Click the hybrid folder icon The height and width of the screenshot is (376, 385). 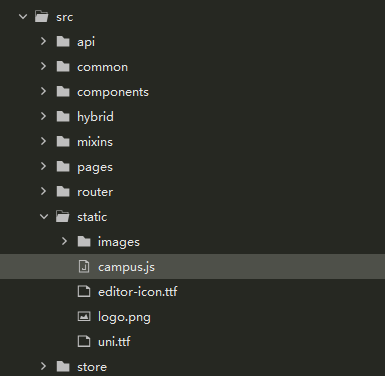[63, 116]
